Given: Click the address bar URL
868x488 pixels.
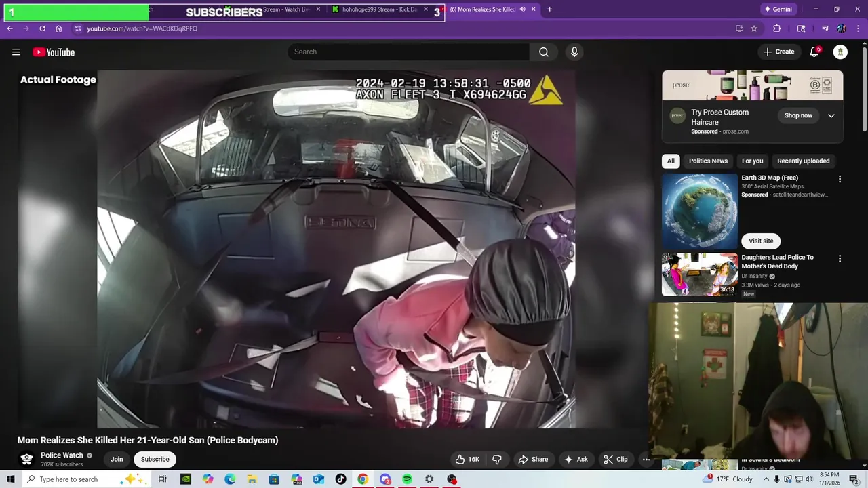Looking at the screenshot, I should click(142, 28).
